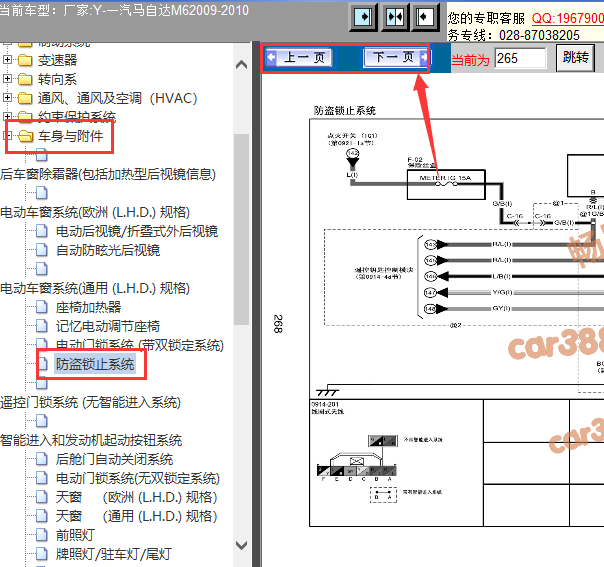Open 自动防眩光后视镜 entry
This screenshot has width=604, height=567.
click(108, 250)
